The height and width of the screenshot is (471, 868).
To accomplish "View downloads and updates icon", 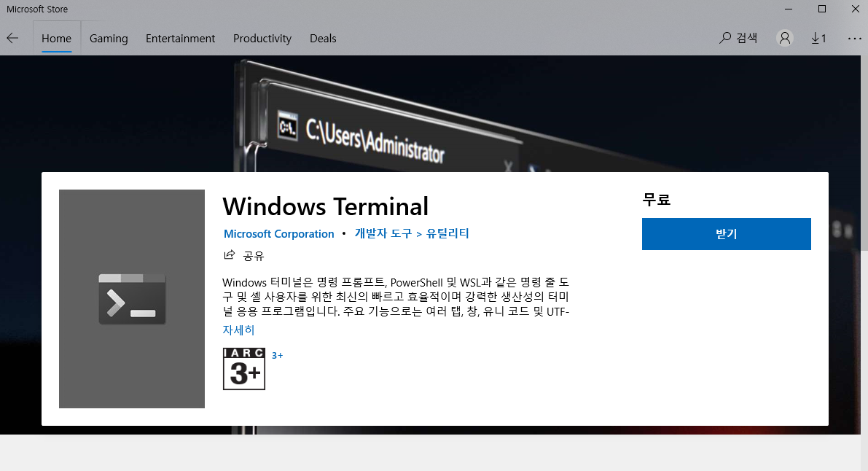I will [x=818, y=38].
